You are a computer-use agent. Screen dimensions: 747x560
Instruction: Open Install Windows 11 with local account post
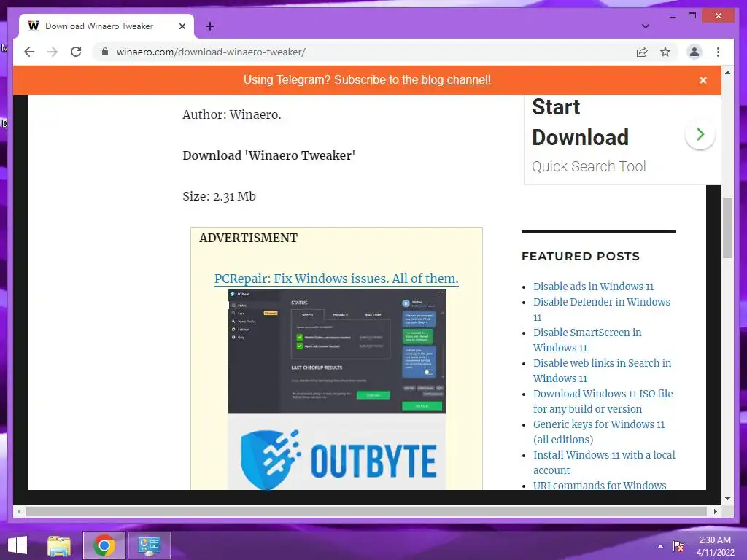604,462
